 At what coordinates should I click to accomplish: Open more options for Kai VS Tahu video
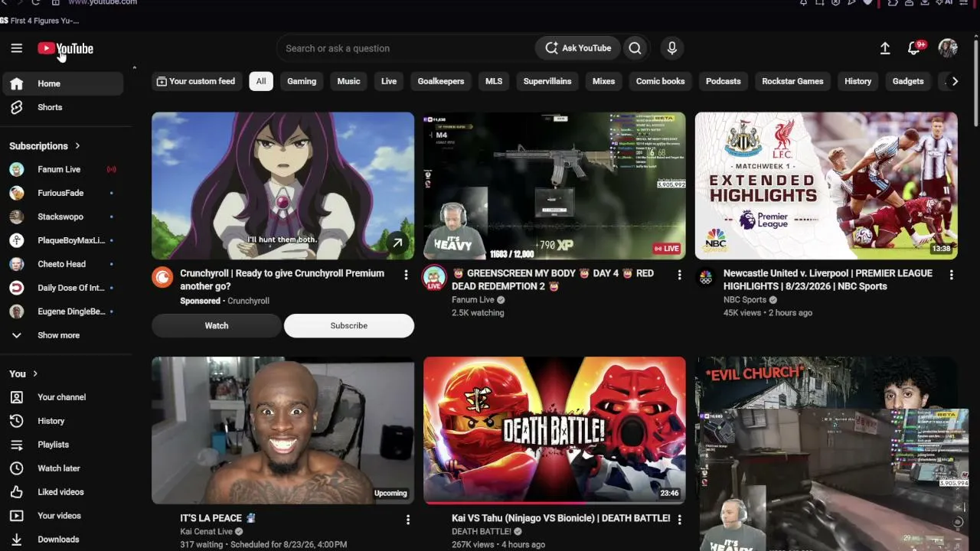(679, 520)
